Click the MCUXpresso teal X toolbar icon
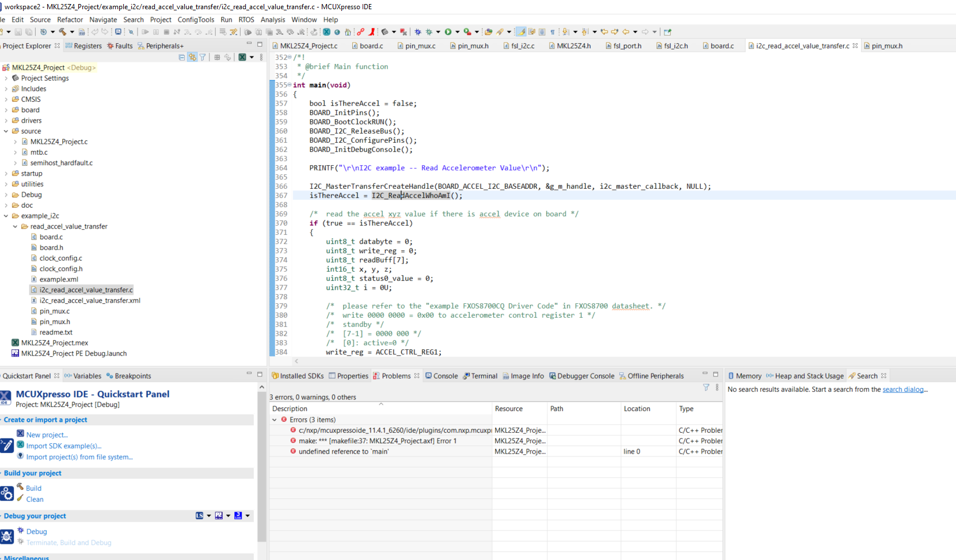The image size is (956, 560). (326, 32)
